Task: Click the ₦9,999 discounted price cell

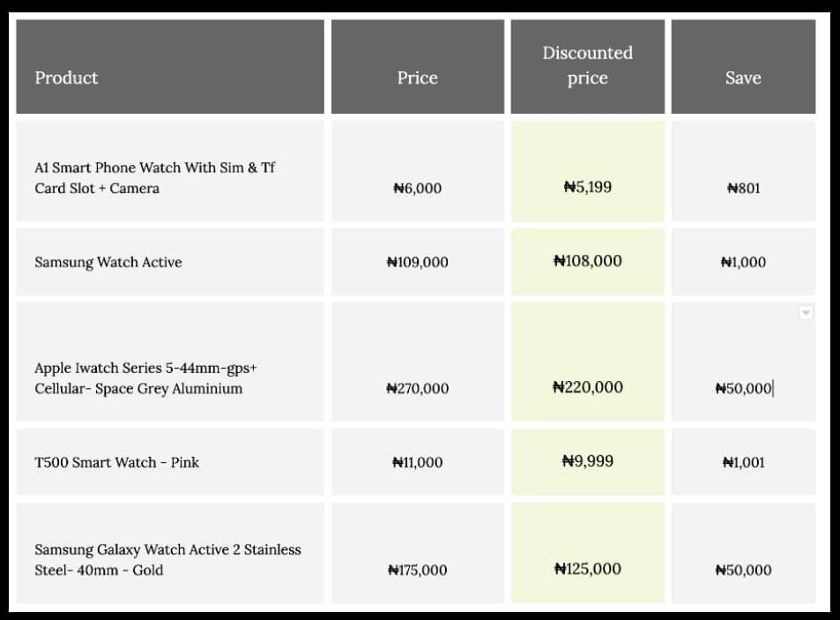Action: 587,461
